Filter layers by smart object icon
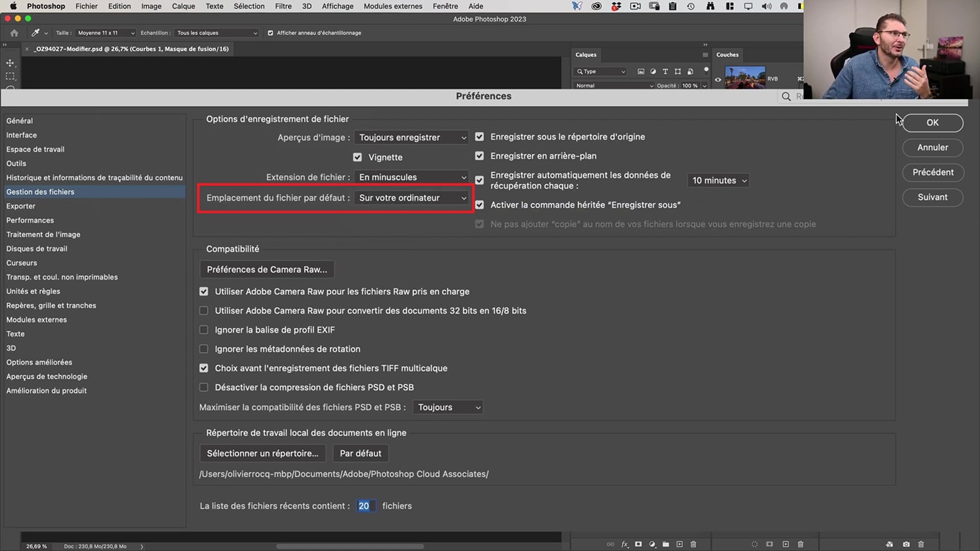Image resolution: width=980 pixels, height=551 pixels. [690, 72]
